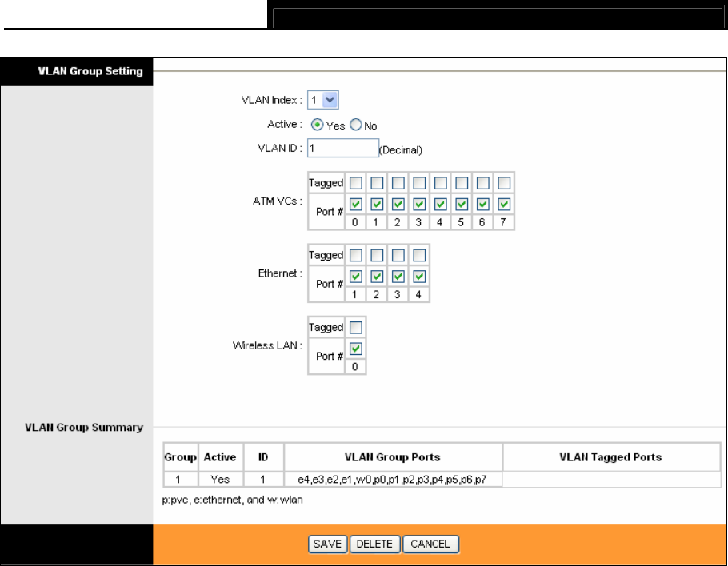Image resolution: width=728 pixels, height=566 pixels.
Task: Click the 'ATM VCs :' label
Action: [x=277, y=201]
